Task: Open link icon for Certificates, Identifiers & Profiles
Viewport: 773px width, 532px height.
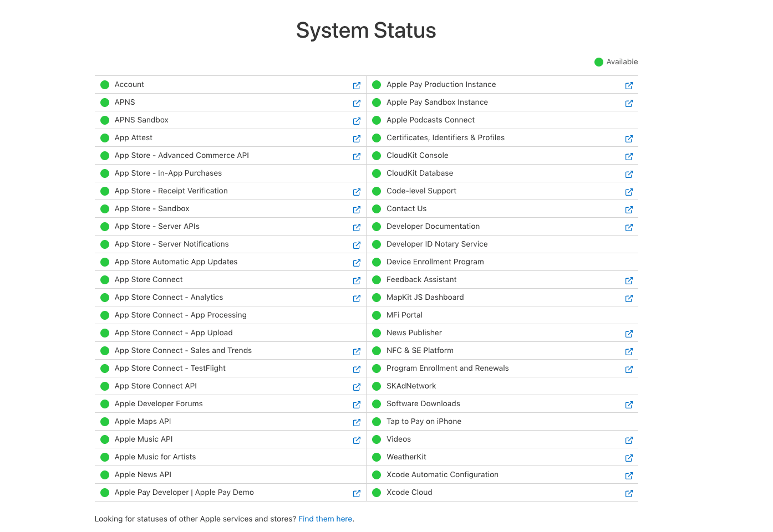Action: coord(629,139)
